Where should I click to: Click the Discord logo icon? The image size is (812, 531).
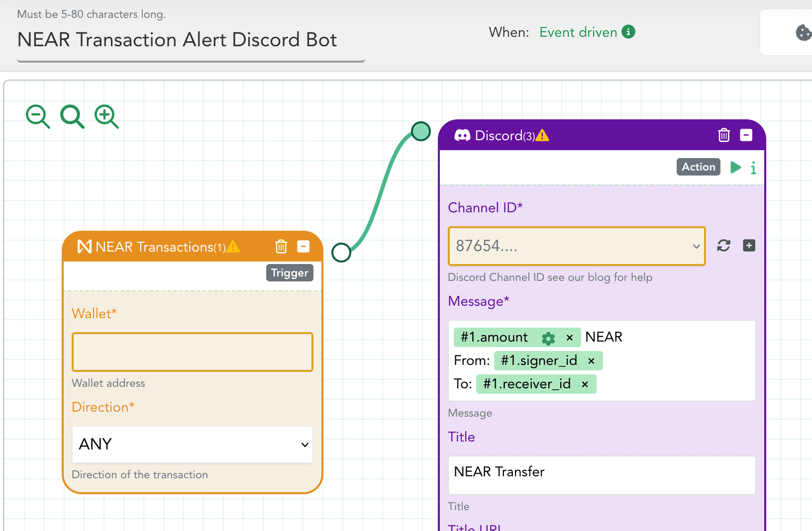(x=462, y=135)
